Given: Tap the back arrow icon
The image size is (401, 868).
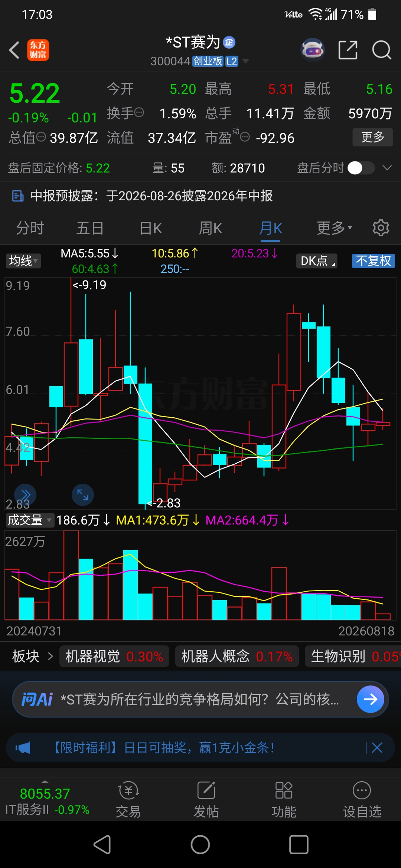Looking at the screenshot, I should (14, 50).
